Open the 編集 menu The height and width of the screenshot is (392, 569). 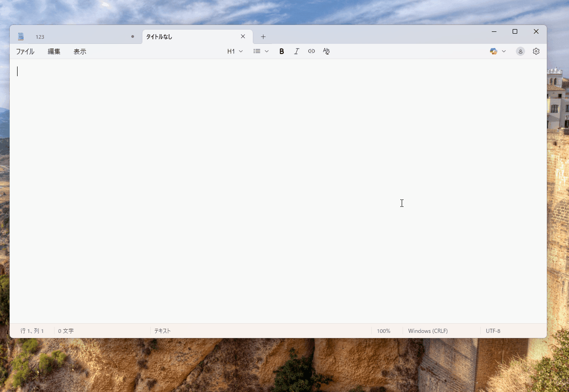point(54,52)
